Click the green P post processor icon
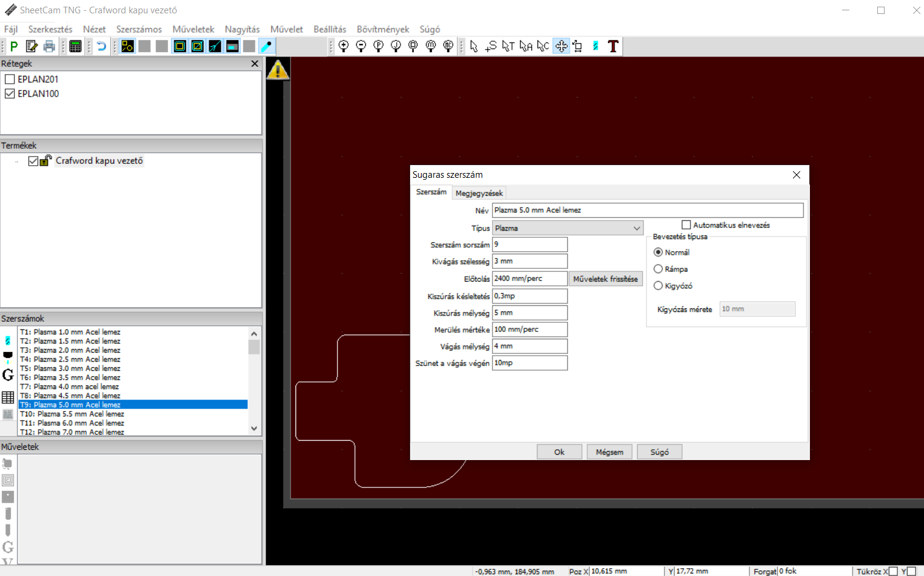The image size is (924, 576). click(x=14, y=46)
